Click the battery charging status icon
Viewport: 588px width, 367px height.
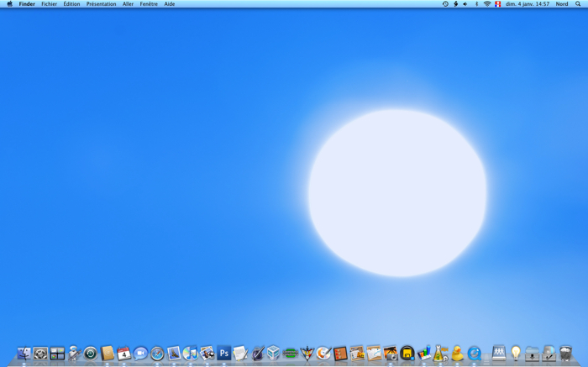(455, 3)
